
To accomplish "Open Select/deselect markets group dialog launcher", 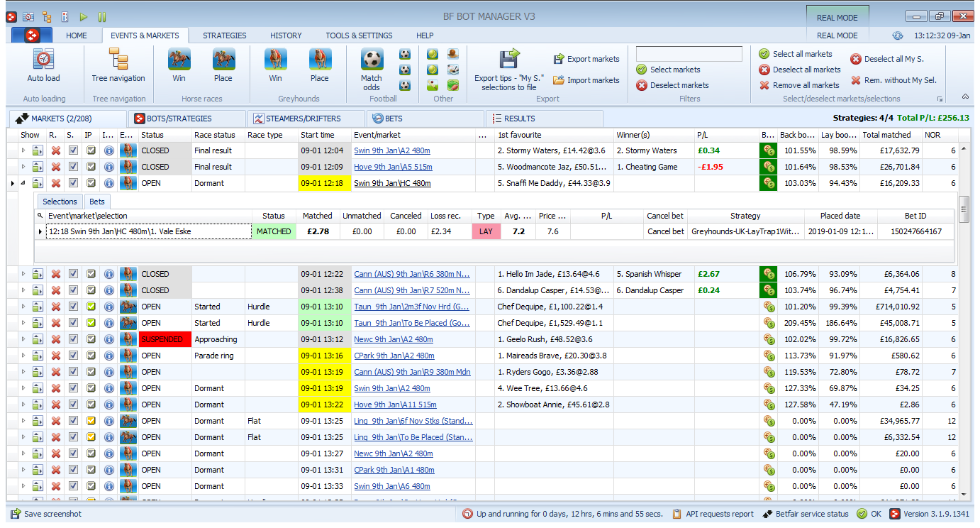I will pos(941,99).
